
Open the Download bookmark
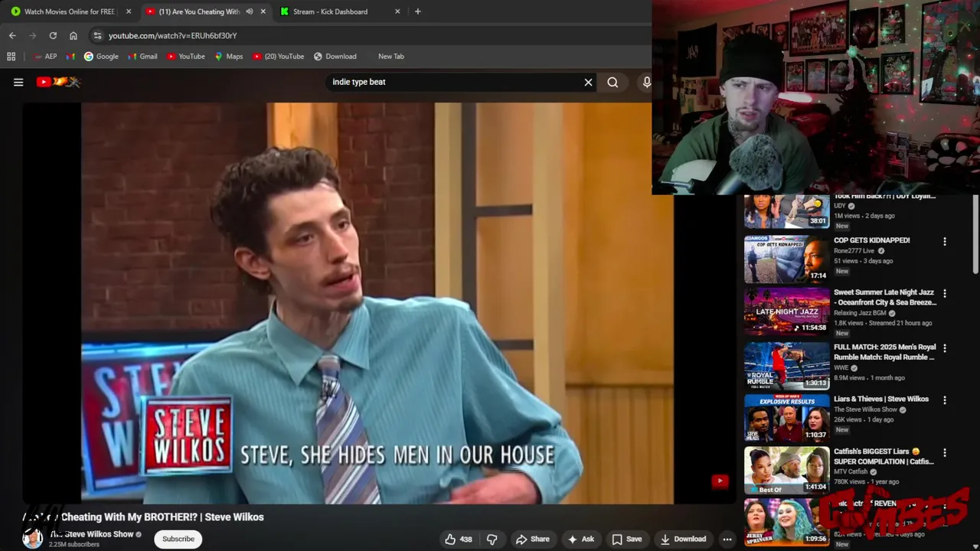tap(335, 56)
